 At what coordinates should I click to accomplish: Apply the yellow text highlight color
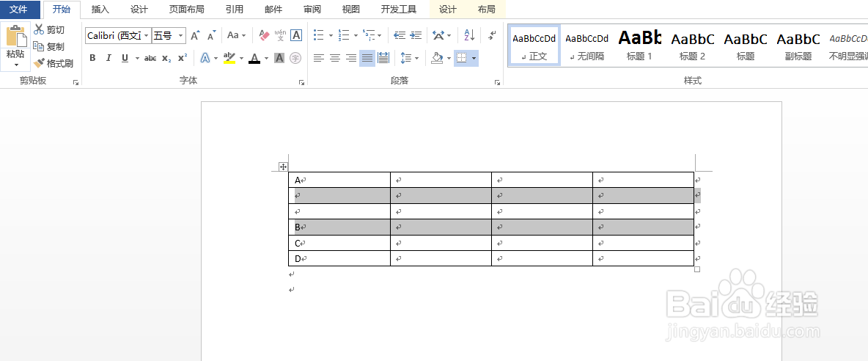pyautogui.click(x=229, y=57)
